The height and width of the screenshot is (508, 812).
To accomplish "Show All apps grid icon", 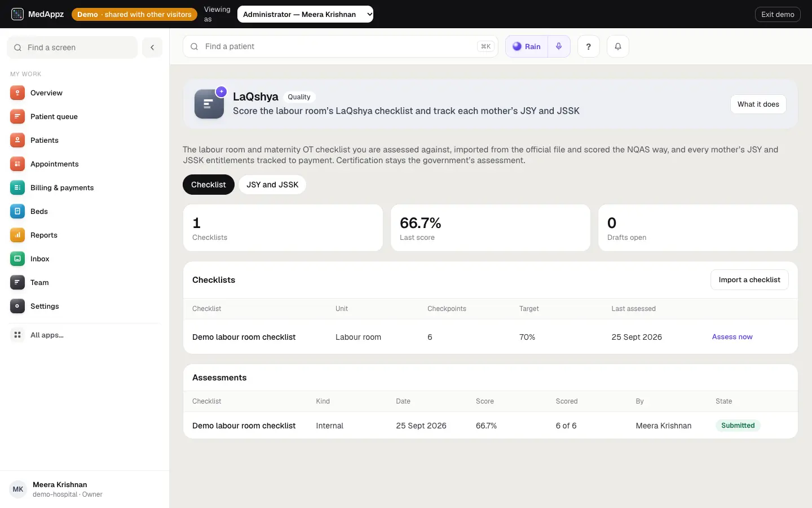I will (17, 335).
